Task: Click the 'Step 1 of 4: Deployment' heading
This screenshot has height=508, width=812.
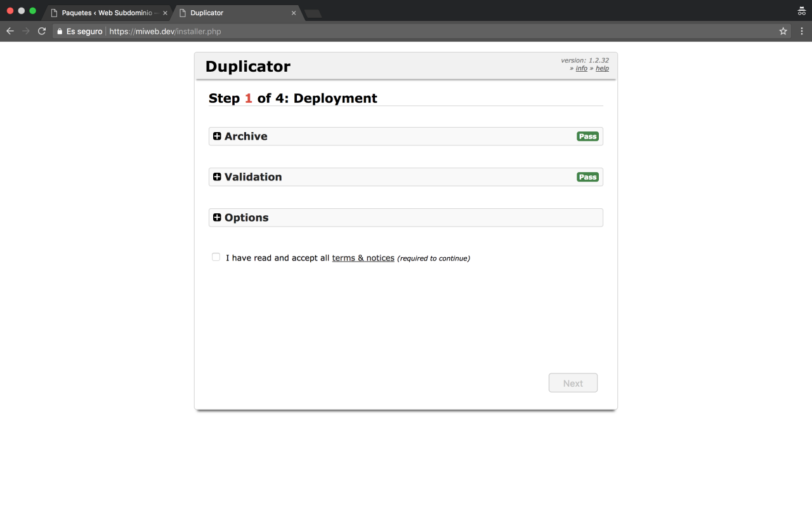Action: [292, 98]
